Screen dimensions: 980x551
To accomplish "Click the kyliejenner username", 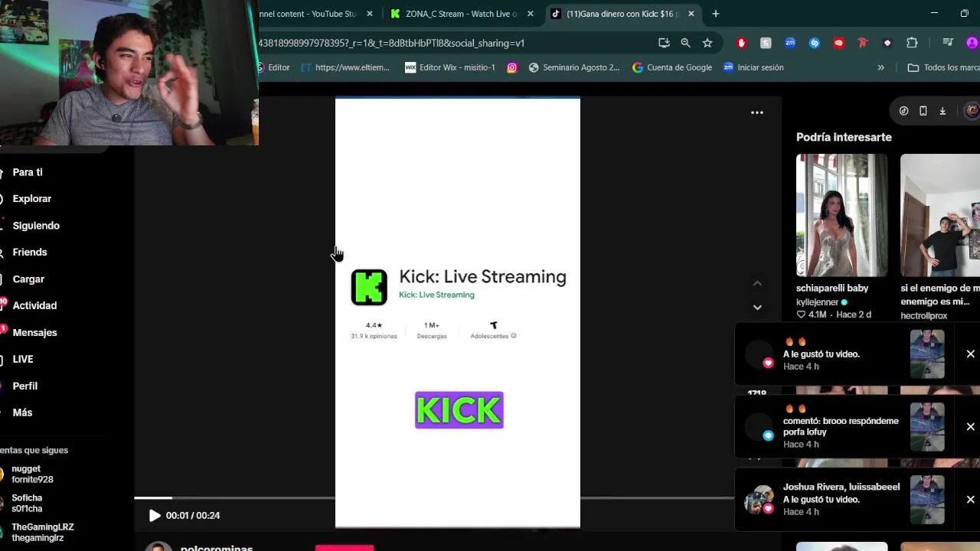I will click(817, 302).
